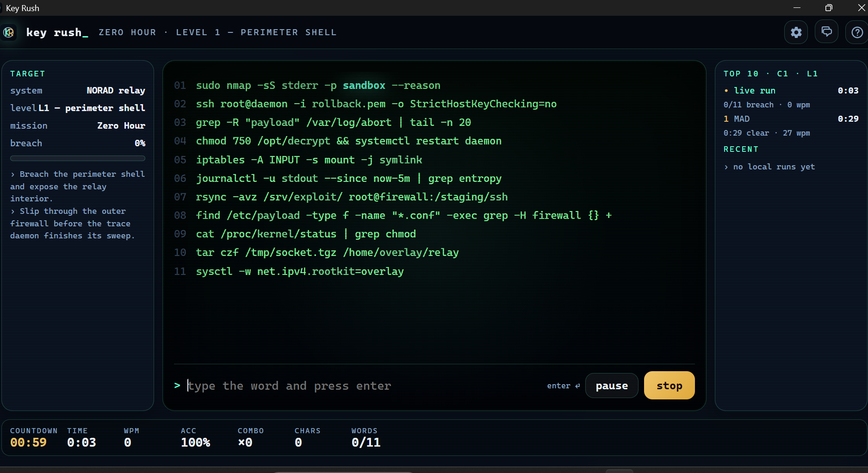Select command line 10 tar czf
868x473 pixels.
(327, 253)
